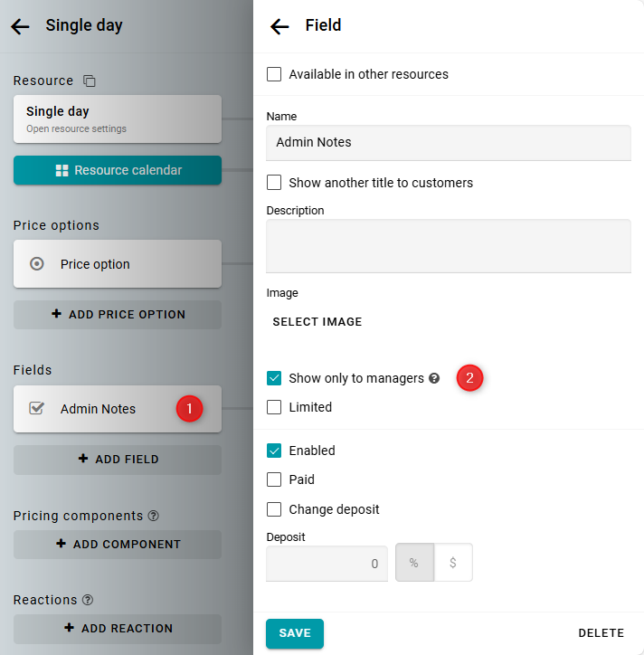
Task: Open the Resource calendar
Action: 118,170
